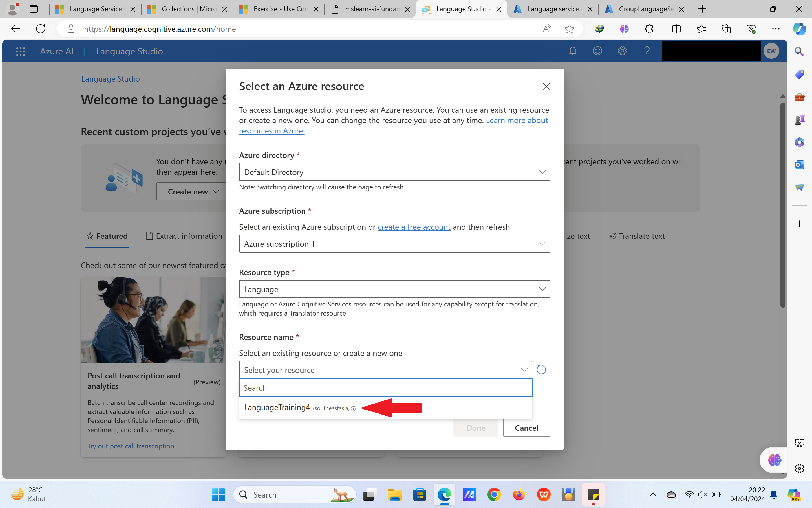Open Google Chrome from the taskbar
The image size is (812, 508).
494,494
